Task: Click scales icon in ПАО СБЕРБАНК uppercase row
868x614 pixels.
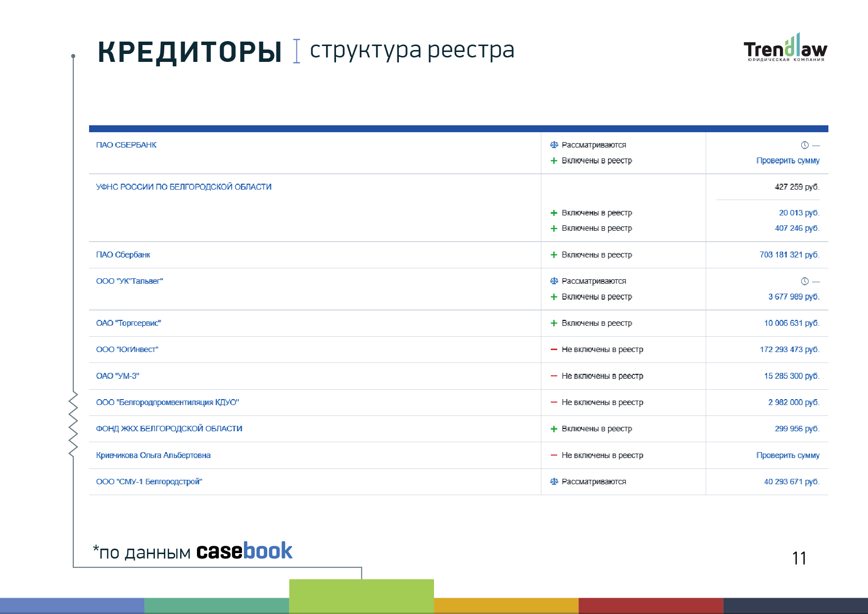Action: (554, 145)
